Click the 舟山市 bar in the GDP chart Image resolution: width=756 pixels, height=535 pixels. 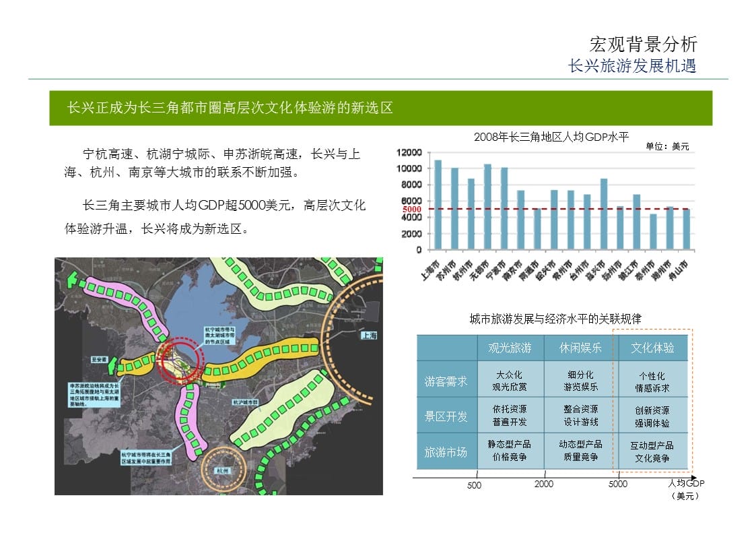click(x=687, y=229)
